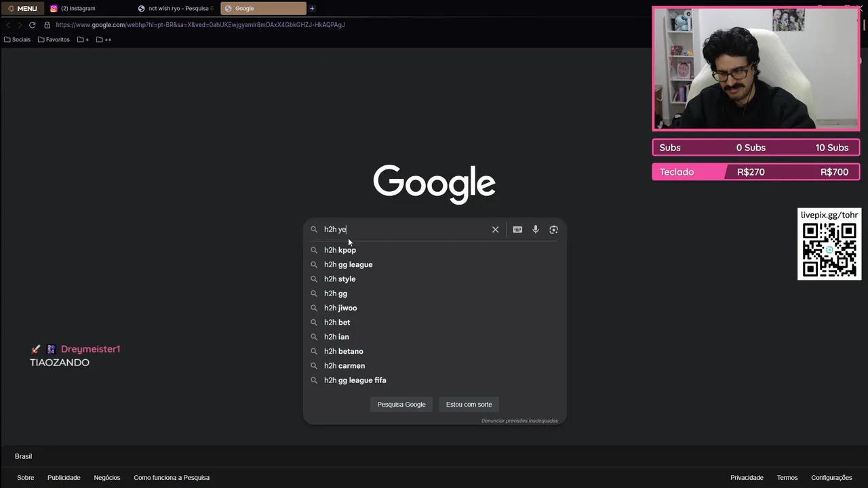Go back with the back arrow
The image size is (868, 488).
8,25
